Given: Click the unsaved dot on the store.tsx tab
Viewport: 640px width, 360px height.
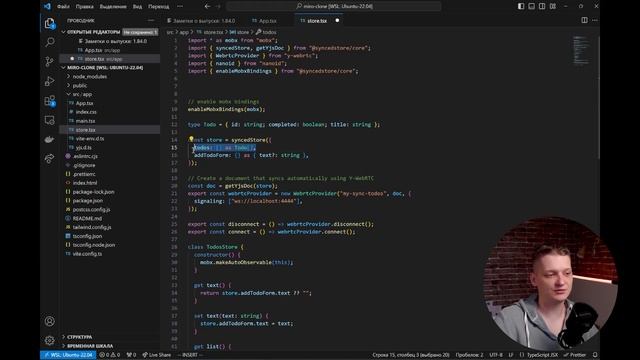Looking at the screenshot, I should click(337, 20).
